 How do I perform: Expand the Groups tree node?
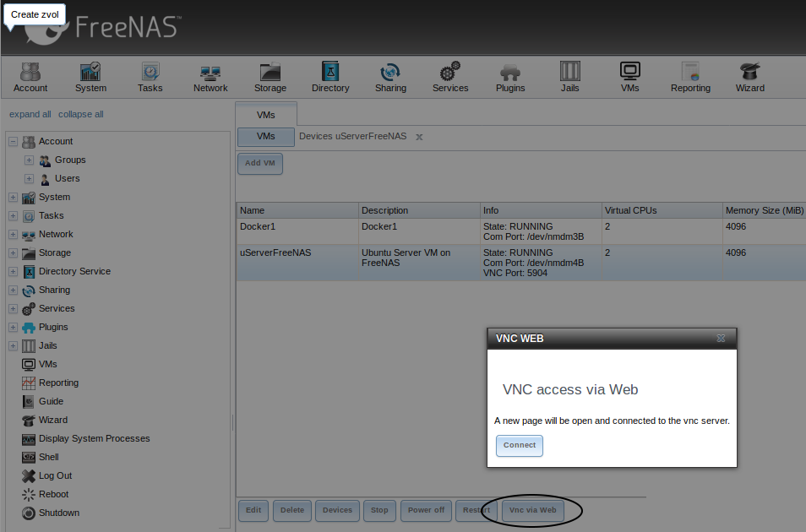pos(30,160)
